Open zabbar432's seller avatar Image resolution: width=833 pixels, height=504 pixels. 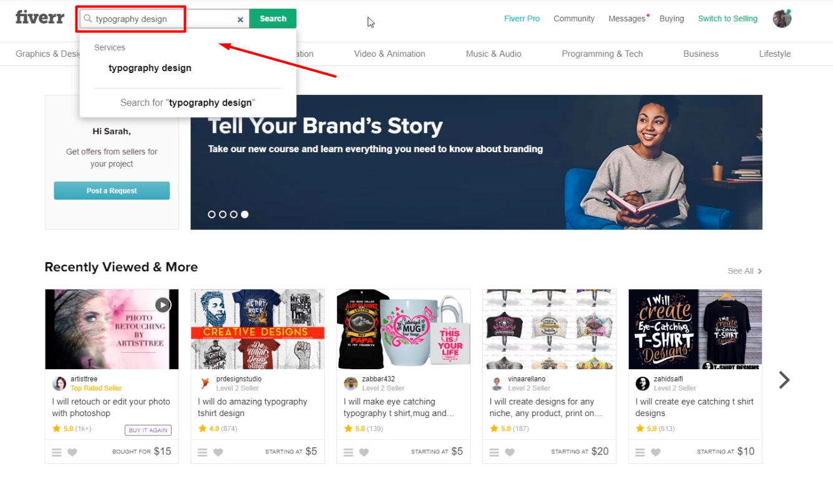[x=351, y=383]
